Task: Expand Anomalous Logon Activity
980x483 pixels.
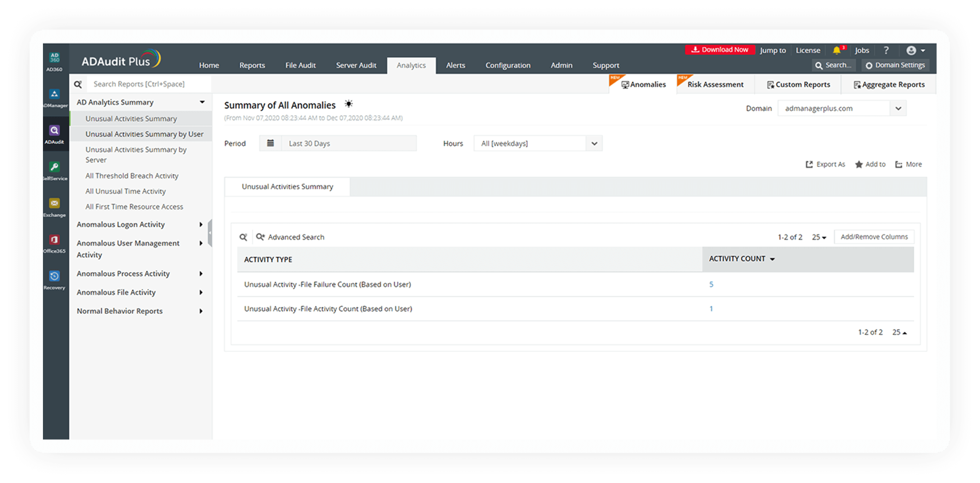Action: [x=201, y=225]
